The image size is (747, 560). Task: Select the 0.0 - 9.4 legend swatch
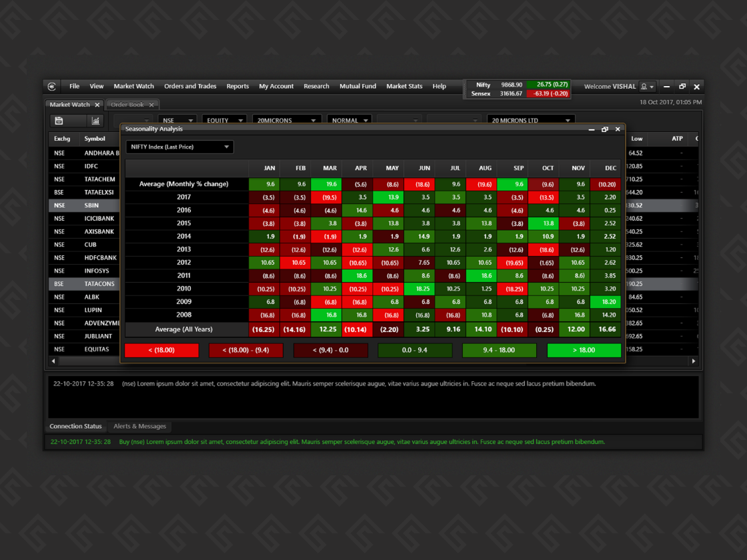click(415, 350)
